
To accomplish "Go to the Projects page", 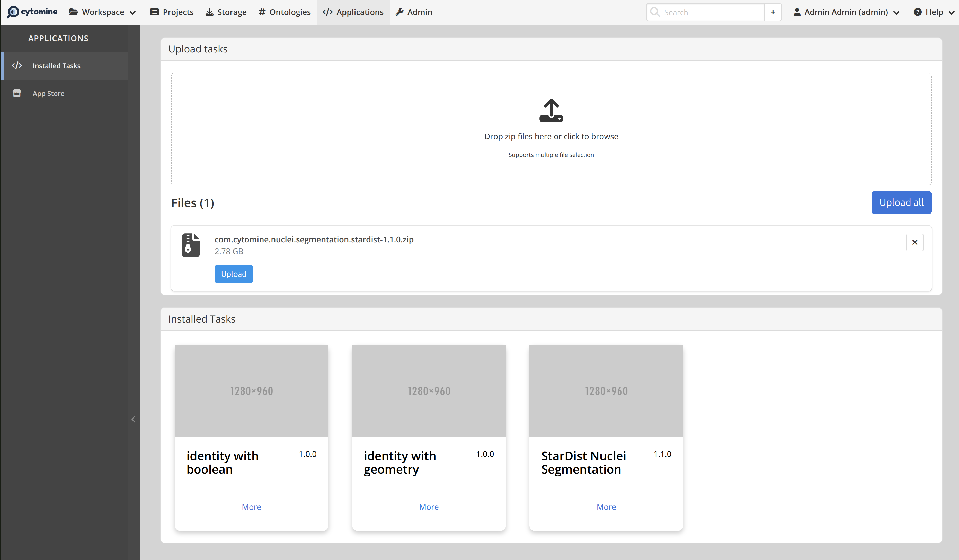I will pos(172,12).
